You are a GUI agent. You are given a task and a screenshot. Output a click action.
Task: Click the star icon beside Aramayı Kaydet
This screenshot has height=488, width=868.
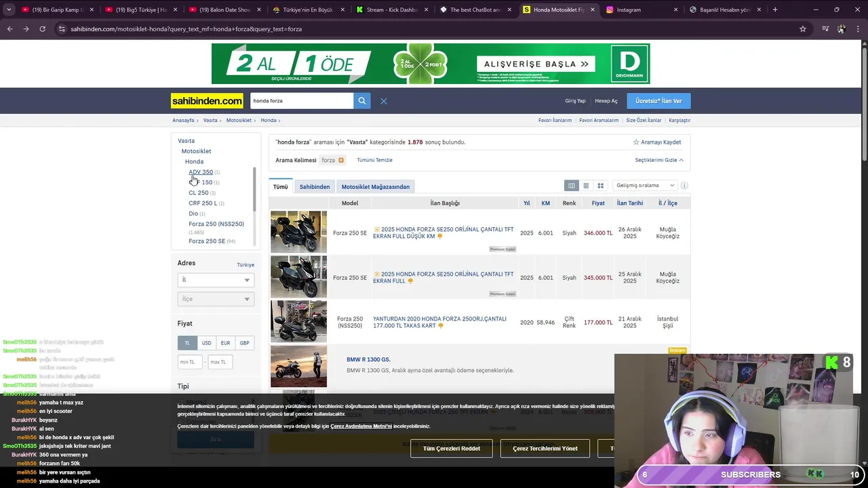(636, 142)
